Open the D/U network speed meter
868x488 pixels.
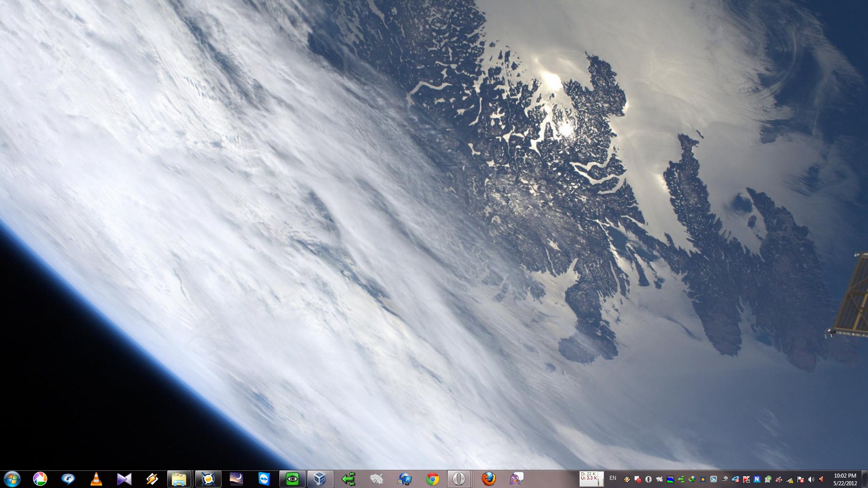point(591,479)
